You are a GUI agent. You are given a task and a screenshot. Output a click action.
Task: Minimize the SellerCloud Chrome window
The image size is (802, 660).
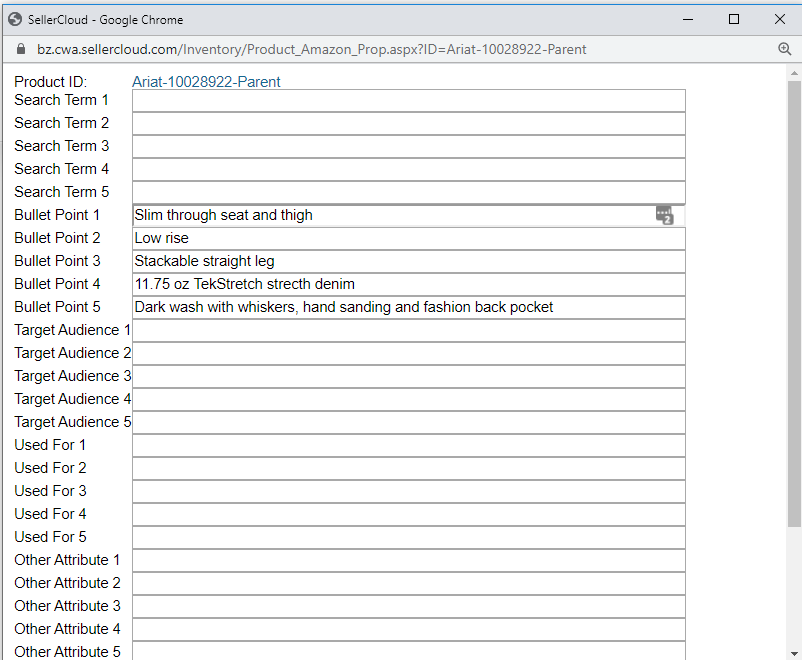point(688,19)
